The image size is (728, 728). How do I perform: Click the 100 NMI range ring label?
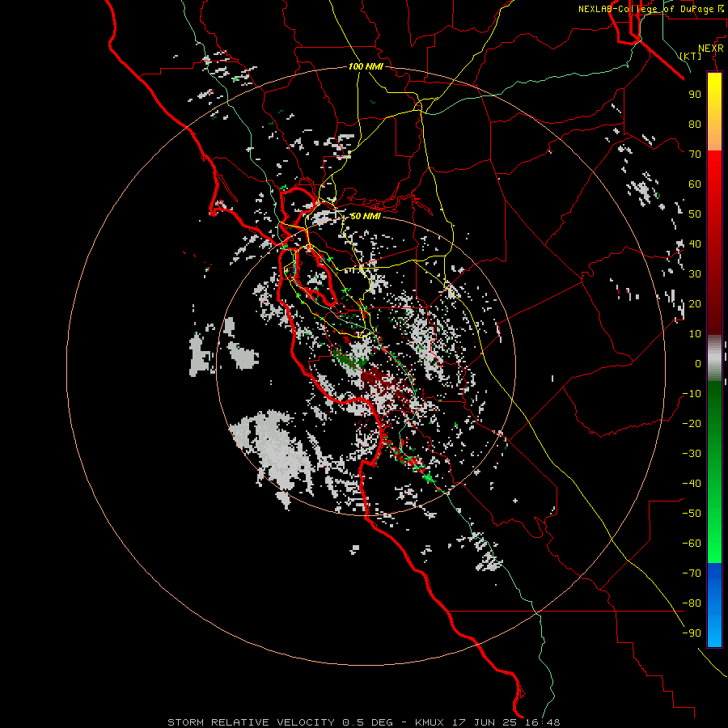pyautogui.click(x=366, y=66)
